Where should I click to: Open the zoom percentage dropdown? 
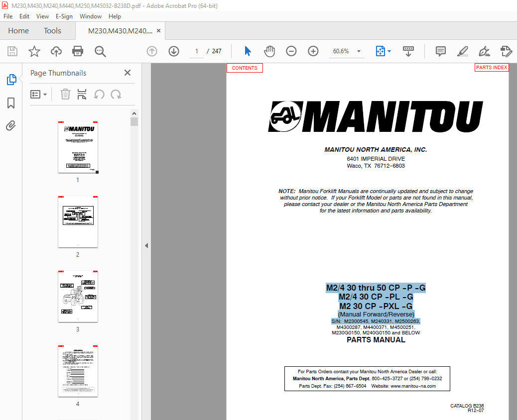[359, 51]
